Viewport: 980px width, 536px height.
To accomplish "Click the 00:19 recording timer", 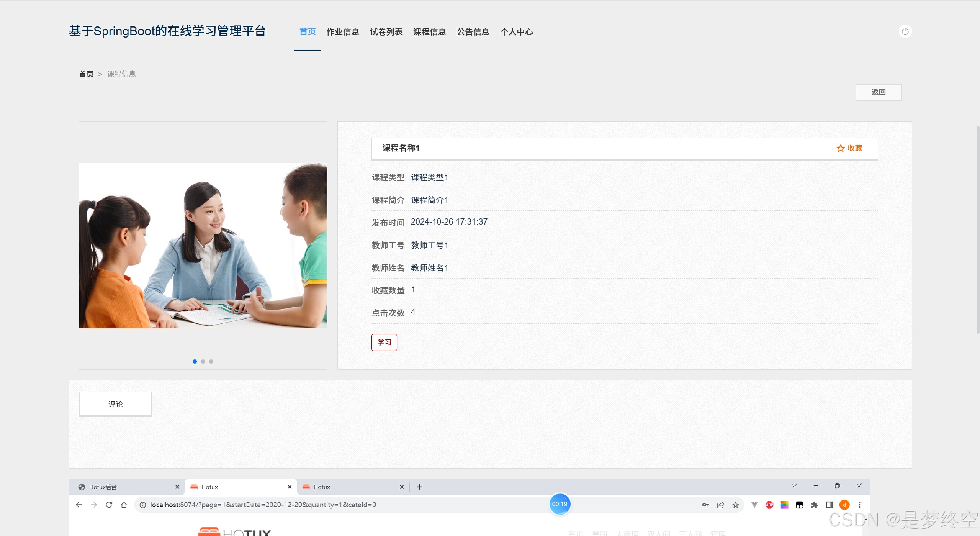I will click(560, 504).
